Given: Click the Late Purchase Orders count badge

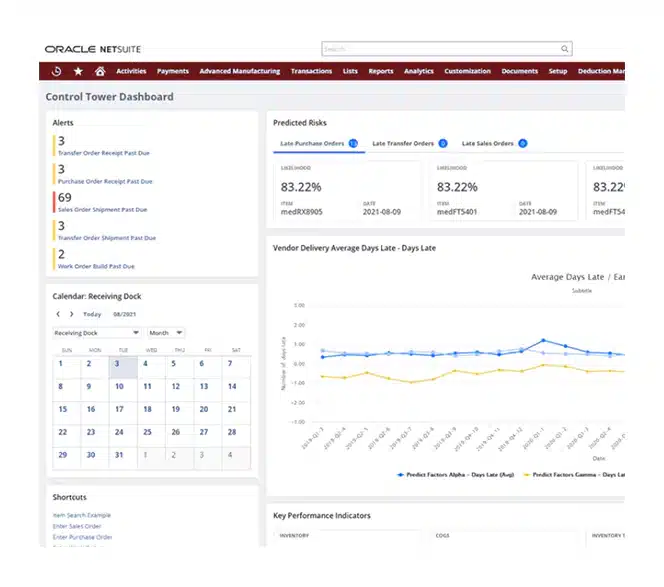Looking at the screenshot, I should [353, 144].
